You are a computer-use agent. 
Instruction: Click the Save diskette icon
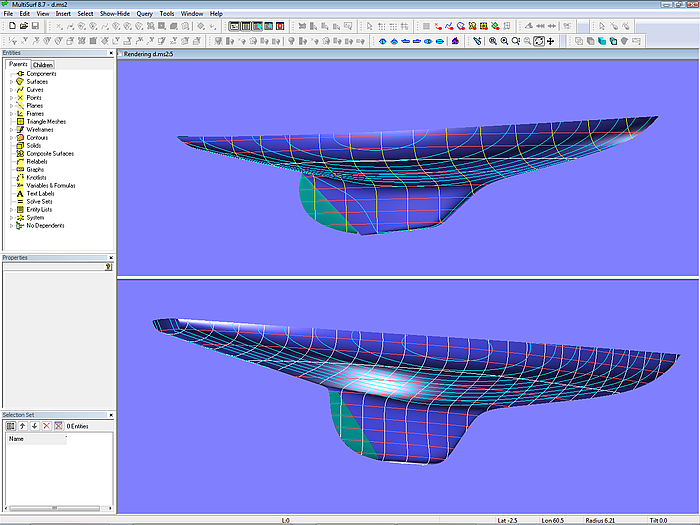tap(34, 26)
